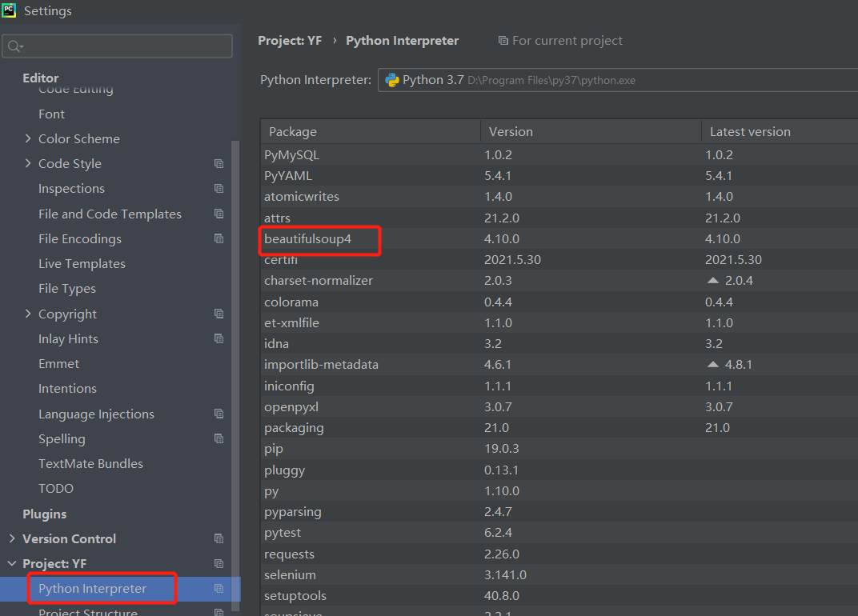Open the Inlay Hints settings page
Viewport: 858px width, 616px height.
68,338
